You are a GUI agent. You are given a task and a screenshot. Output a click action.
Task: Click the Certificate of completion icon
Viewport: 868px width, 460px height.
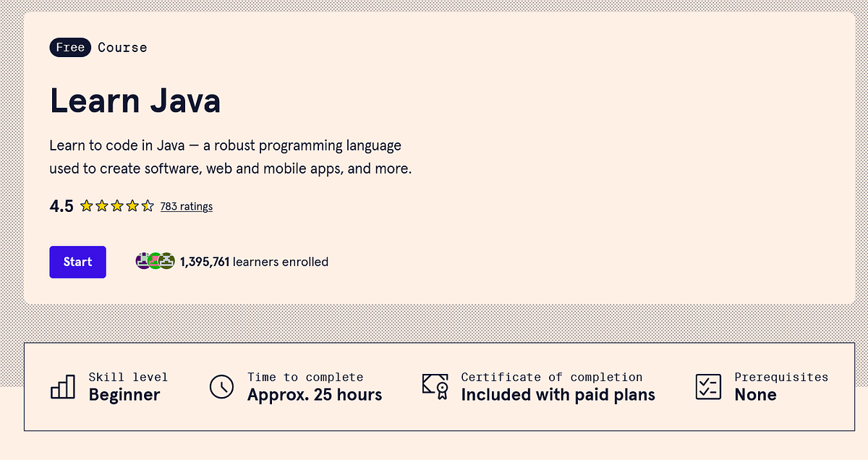[x=435, y=387]
